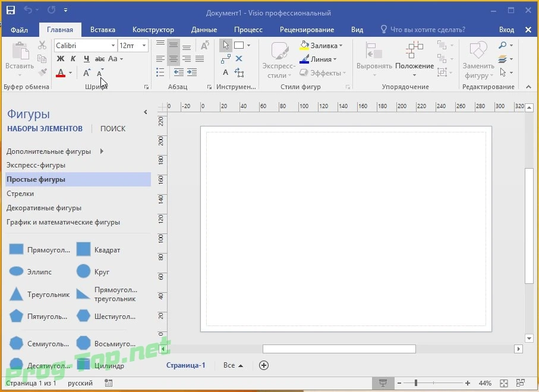
Task: Click the Эллипс shape thumbnail
Action: pos(16,271)
